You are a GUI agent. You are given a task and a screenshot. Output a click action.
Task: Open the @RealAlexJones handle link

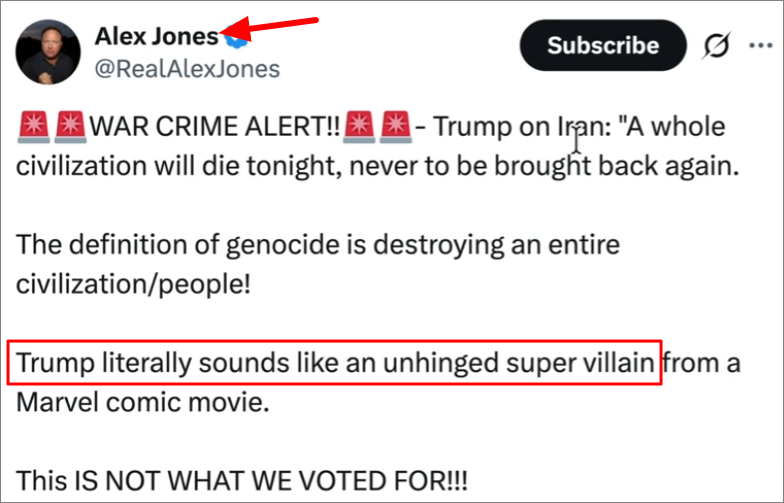tap(188, 69)
